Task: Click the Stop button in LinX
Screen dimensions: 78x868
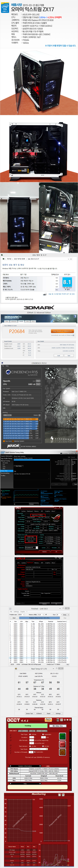Action: 65,618
